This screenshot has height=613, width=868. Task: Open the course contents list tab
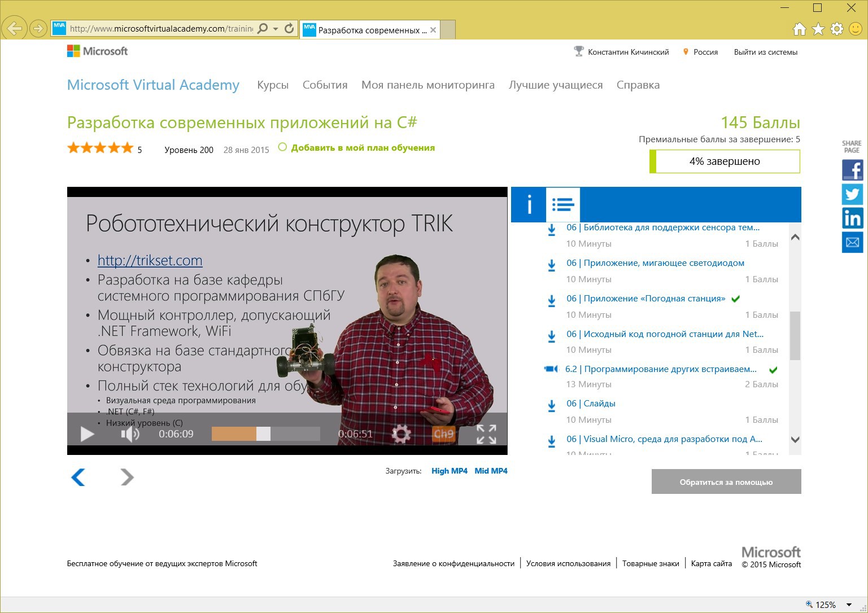pos(563,204)
